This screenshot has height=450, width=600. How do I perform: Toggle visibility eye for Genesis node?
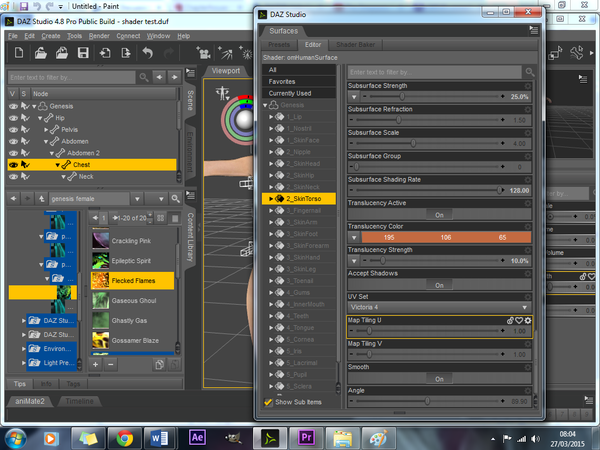coord(13,106)
